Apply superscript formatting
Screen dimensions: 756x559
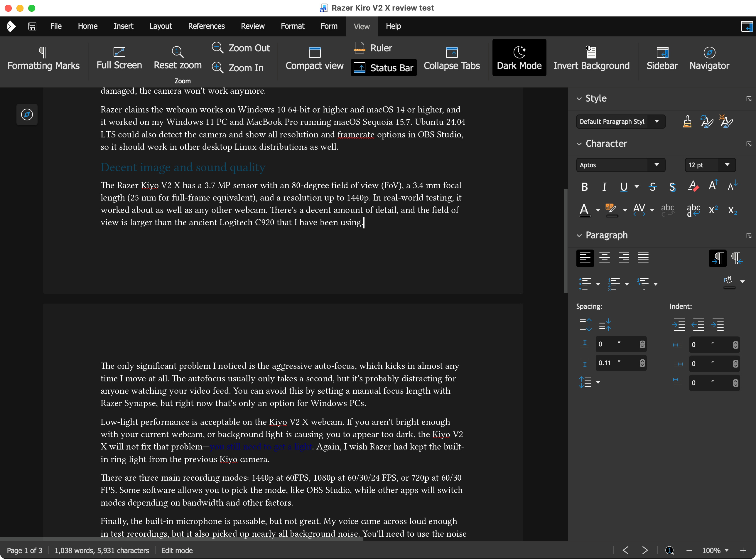pos(713,210)
